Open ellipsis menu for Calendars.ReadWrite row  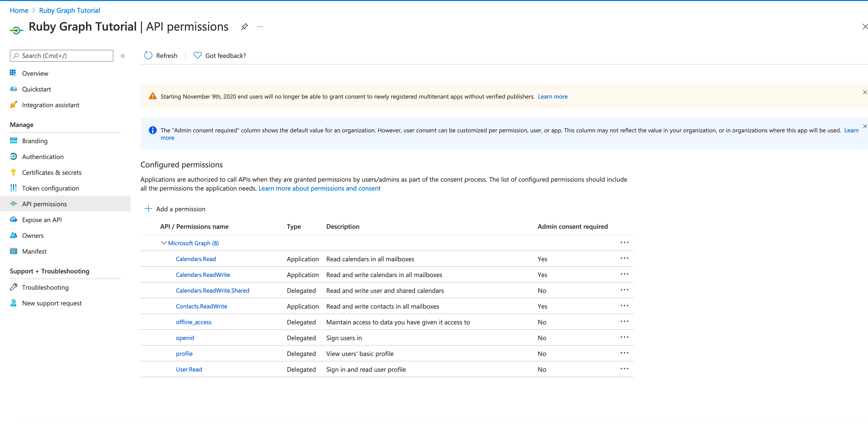click(x=624, y=274)
